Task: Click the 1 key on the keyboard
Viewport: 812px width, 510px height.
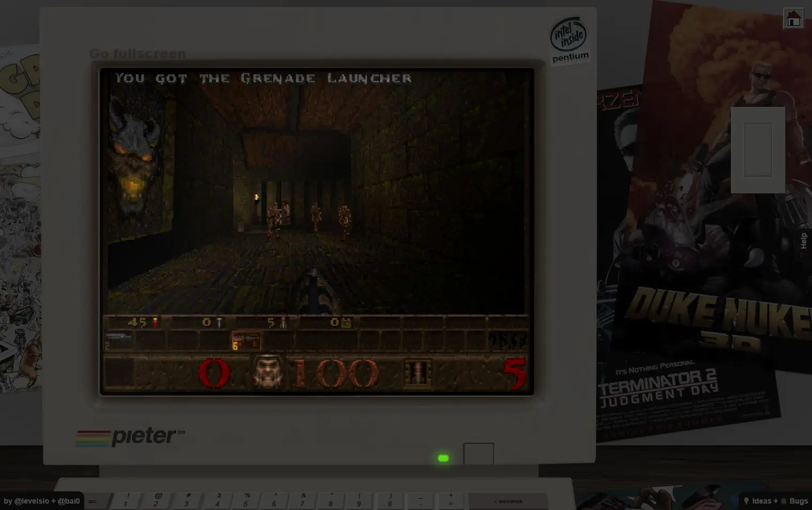Action: (126, 501)
